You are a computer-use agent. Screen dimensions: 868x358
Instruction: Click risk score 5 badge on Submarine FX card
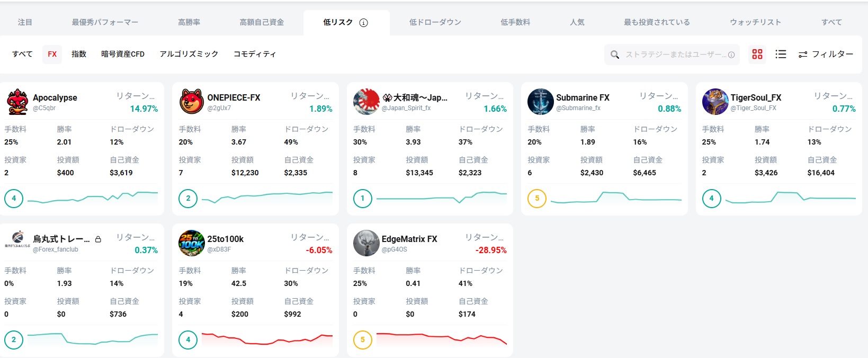point(537,199)
